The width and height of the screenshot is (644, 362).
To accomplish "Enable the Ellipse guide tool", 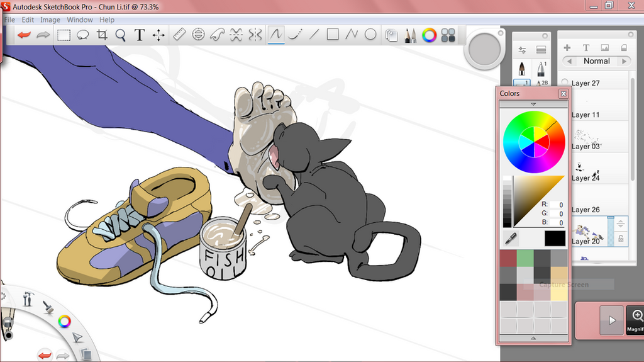I will click(198, 35).
